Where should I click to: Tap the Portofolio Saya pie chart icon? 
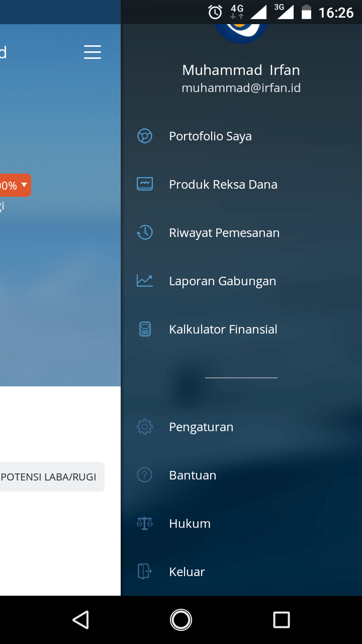[x=145, y=136]
